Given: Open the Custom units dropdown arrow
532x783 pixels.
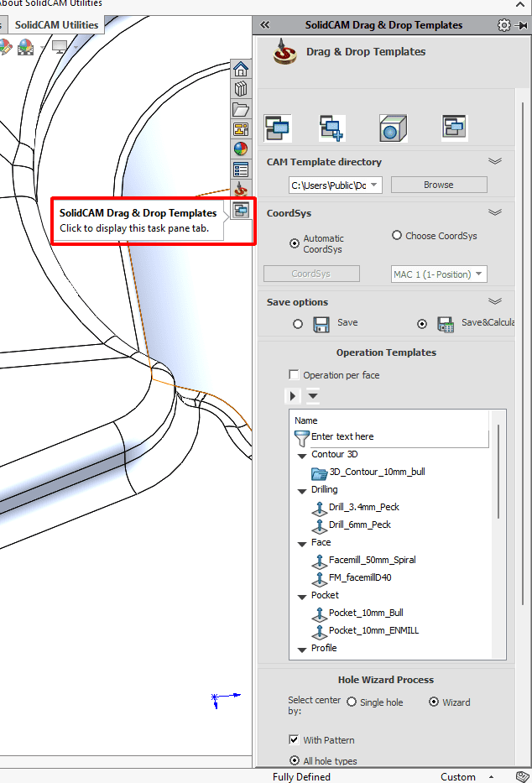Looking at the screenshot, I should tap(491, 776).
